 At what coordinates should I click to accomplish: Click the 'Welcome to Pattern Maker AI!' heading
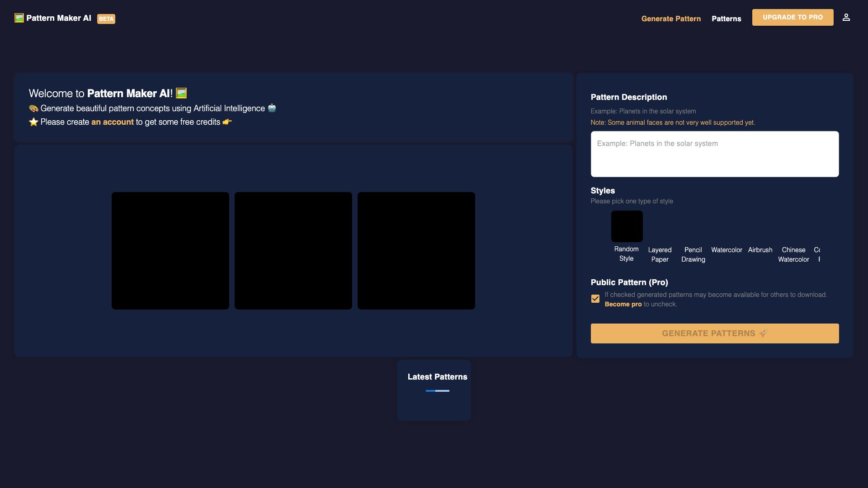pos(108,94)
